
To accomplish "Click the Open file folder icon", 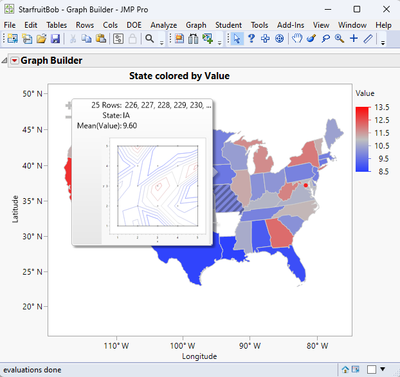I will [x=41, y=39].
